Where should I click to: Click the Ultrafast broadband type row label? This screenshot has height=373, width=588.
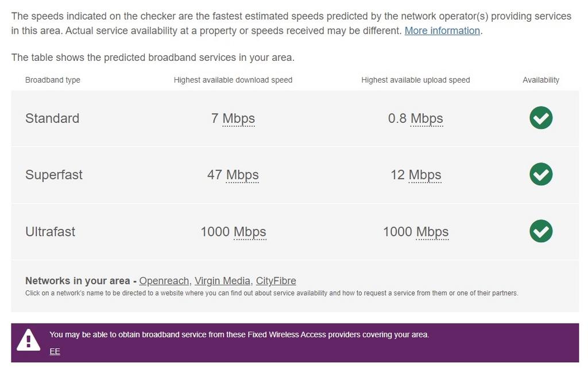tap(51, 232)
